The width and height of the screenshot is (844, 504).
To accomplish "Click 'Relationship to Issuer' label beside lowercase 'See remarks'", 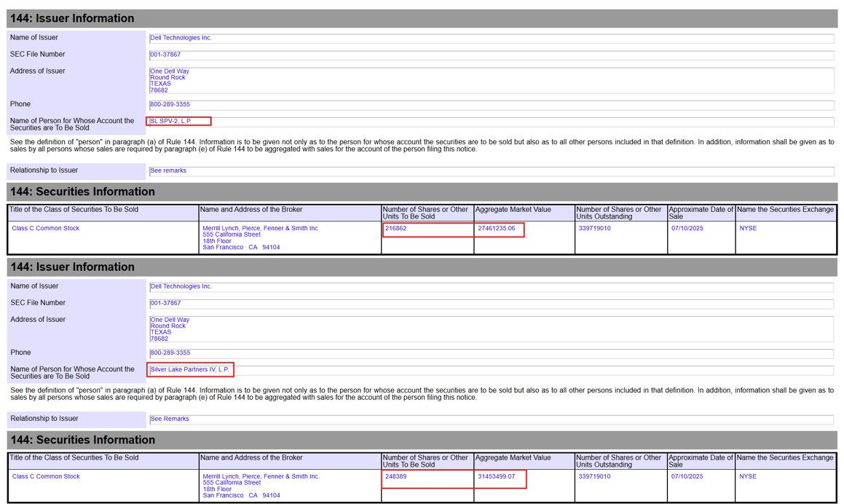I will [44, 170].
